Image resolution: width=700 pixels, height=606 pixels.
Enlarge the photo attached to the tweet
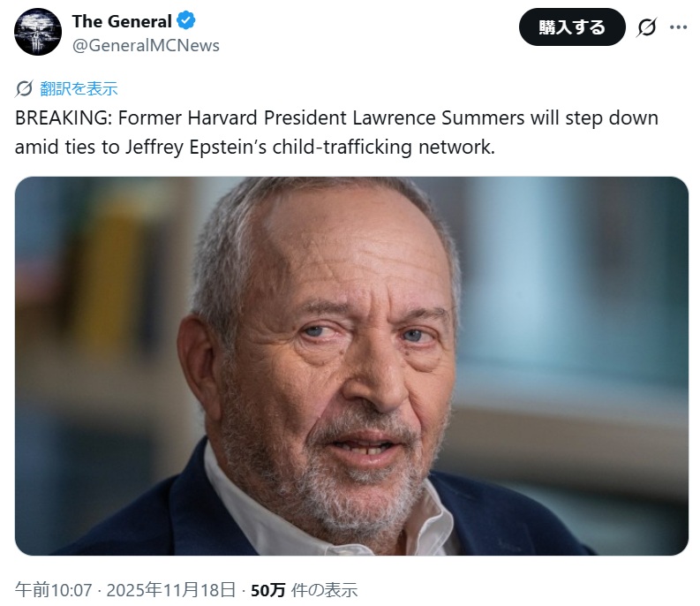(351, 366)
